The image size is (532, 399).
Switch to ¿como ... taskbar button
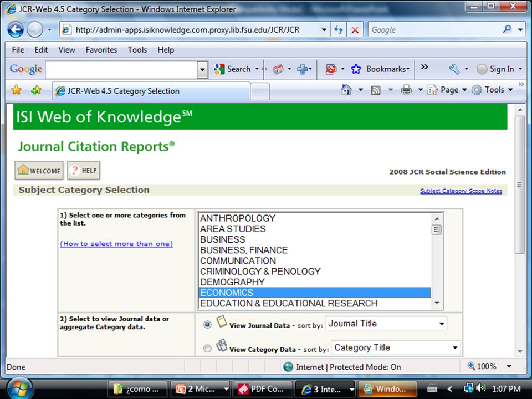(137, 389)
